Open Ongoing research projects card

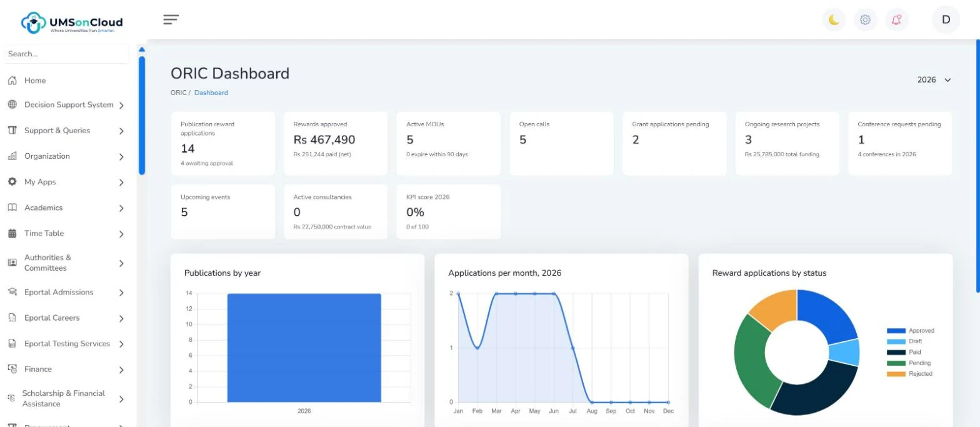point(787,144)
